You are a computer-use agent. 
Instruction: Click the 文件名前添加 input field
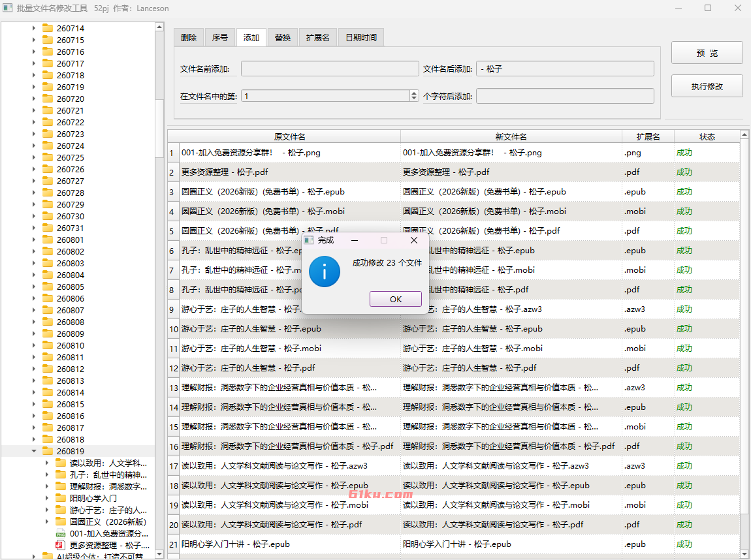click(330, 69)
